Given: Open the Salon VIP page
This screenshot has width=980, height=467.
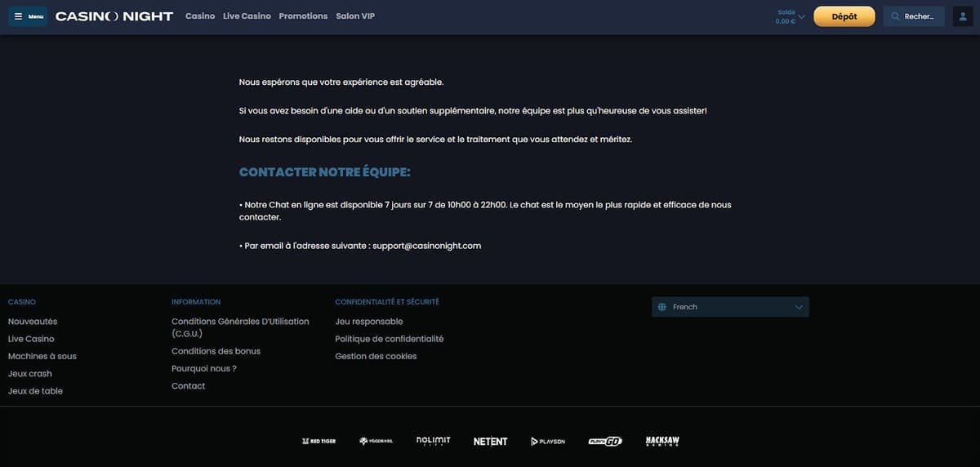Looking at the screenshot, I should click(x=355, y=16).
